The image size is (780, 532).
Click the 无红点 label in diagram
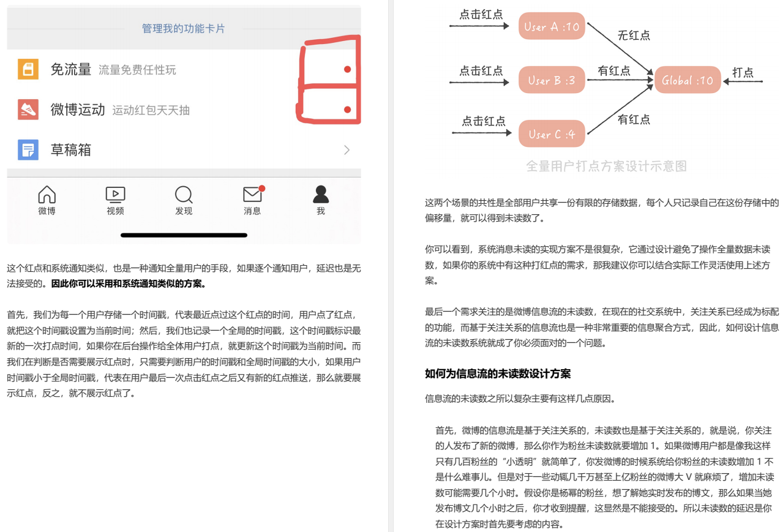tap(634, 36)
